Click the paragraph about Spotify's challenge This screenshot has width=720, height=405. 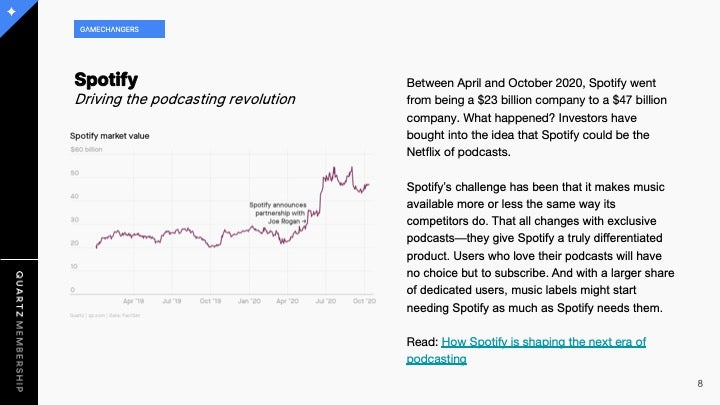(x=540, y=247)
